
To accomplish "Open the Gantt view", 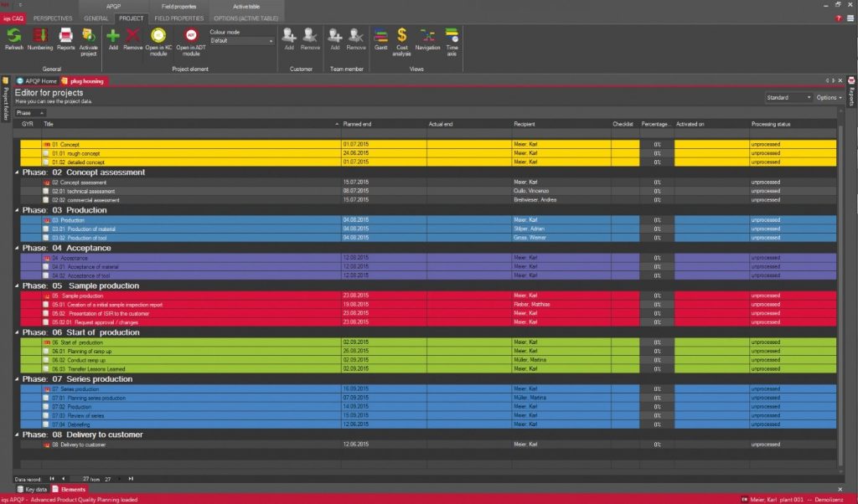I will [380, 35].
